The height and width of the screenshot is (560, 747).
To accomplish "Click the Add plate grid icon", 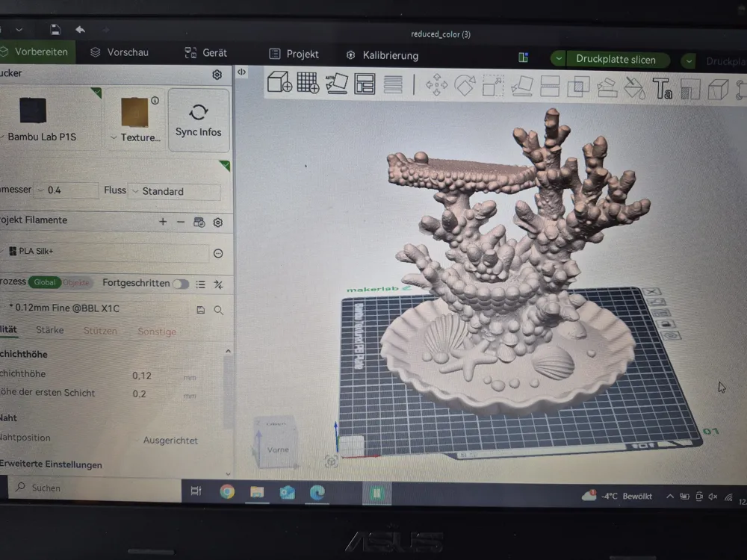I will 308,82.
